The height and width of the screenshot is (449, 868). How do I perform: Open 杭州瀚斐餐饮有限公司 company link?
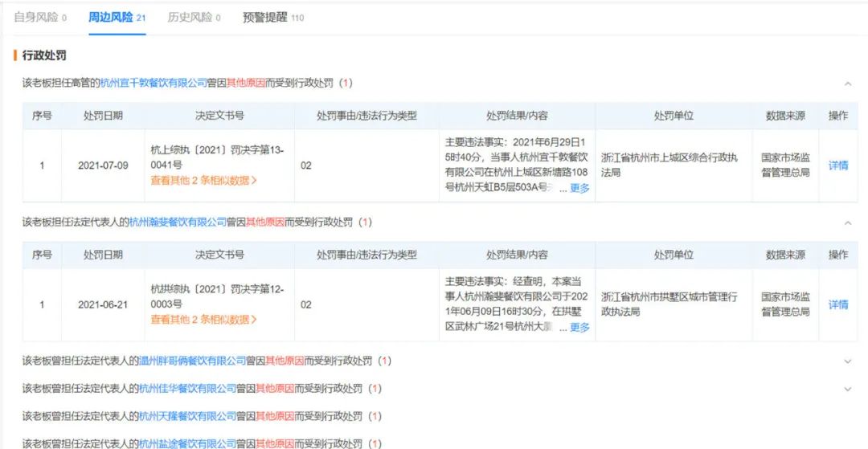click(178, 222)
